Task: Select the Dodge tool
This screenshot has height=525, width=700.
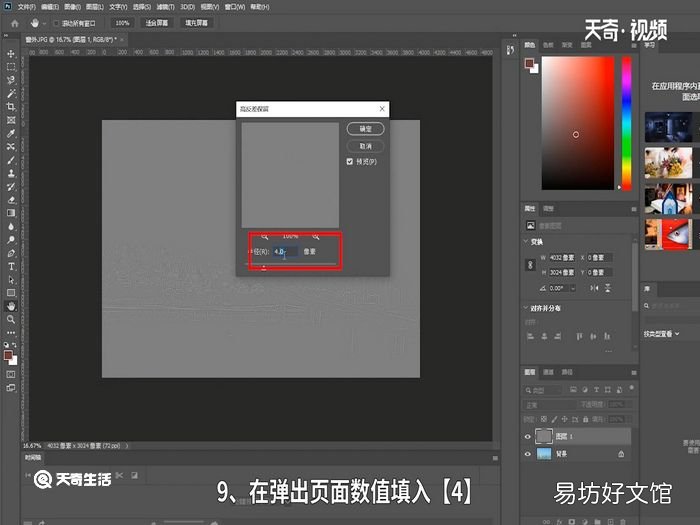Action: click(11, 240)
